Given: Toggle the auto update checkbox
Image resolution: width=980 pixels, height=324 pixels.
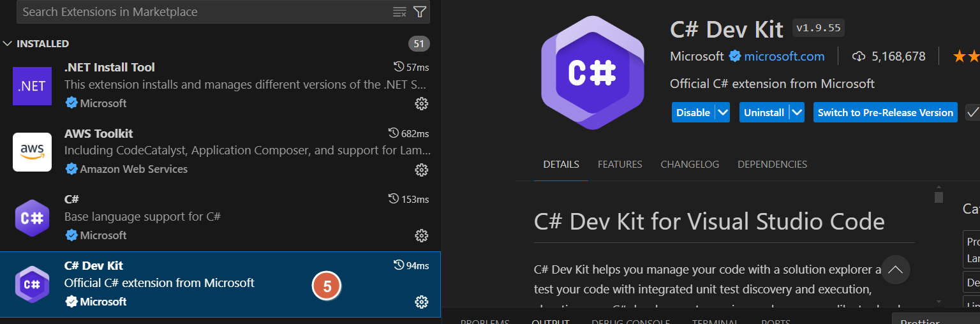Looking at the screenshot, I should coord(973,112).
